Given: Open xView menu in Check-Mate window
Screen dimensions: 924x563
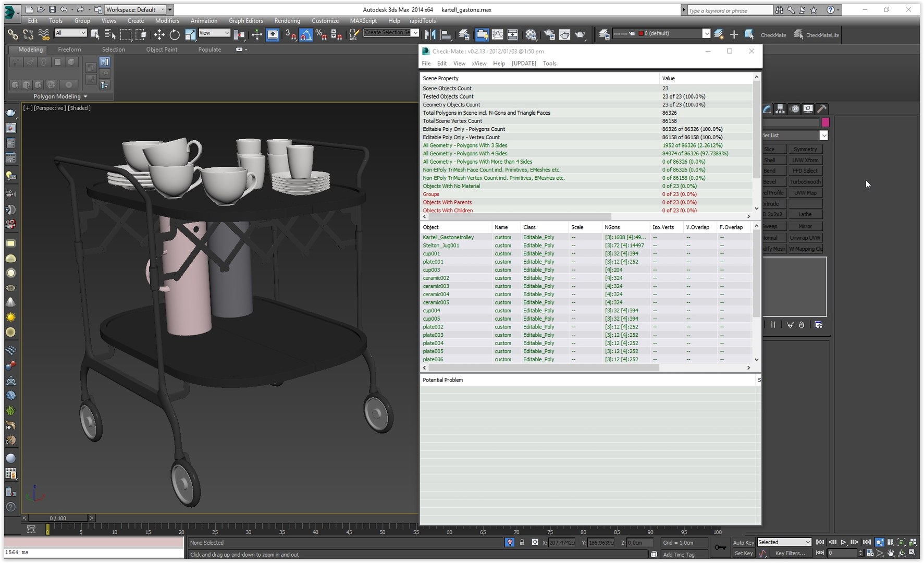Looking at the screenshot, I should [x=479, y=64].
